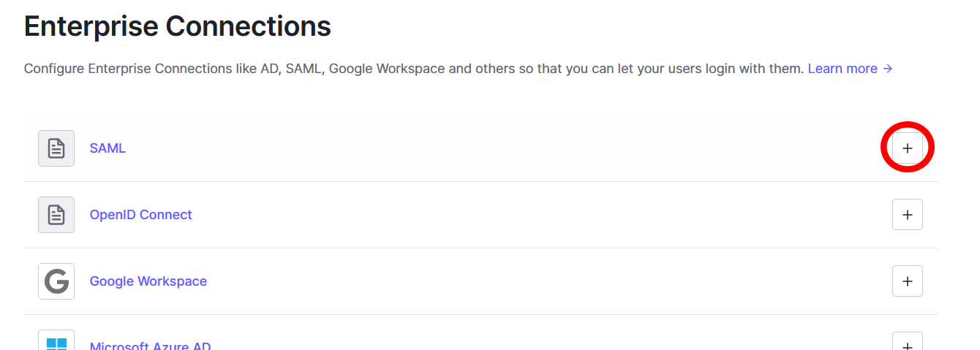
Task: Open the Microsoft Azure AD link
Action: tap(151, 346)
